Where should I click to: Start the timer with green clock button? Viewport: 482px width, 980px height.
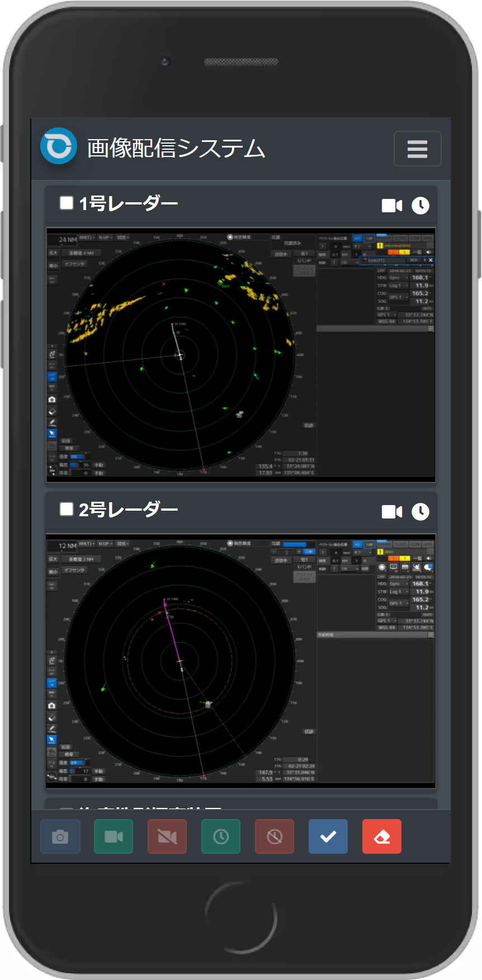[x=221, y=836]
